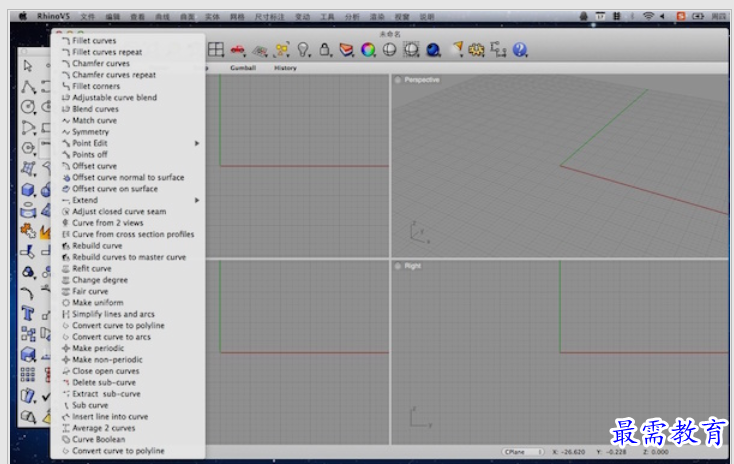734x464 pixels.
Task: Choose Close open curves
Action: 106,371
